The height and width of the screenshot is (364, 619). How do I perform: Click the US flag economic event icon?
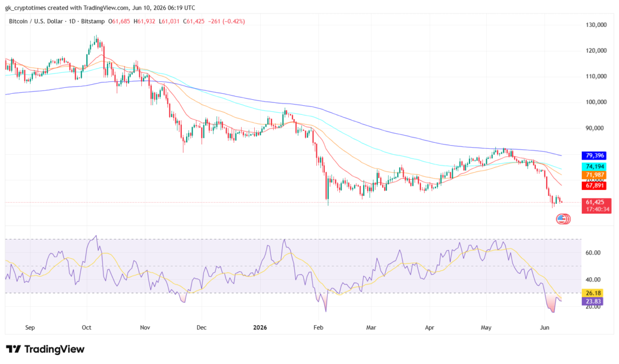pyautogui.click(x=563, y=219)
